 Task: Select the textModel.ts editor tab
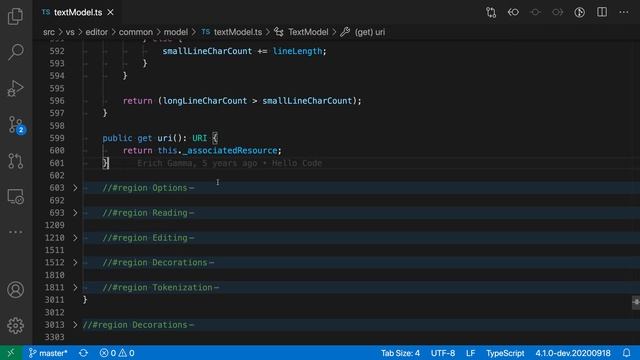(x=78, y=12)
